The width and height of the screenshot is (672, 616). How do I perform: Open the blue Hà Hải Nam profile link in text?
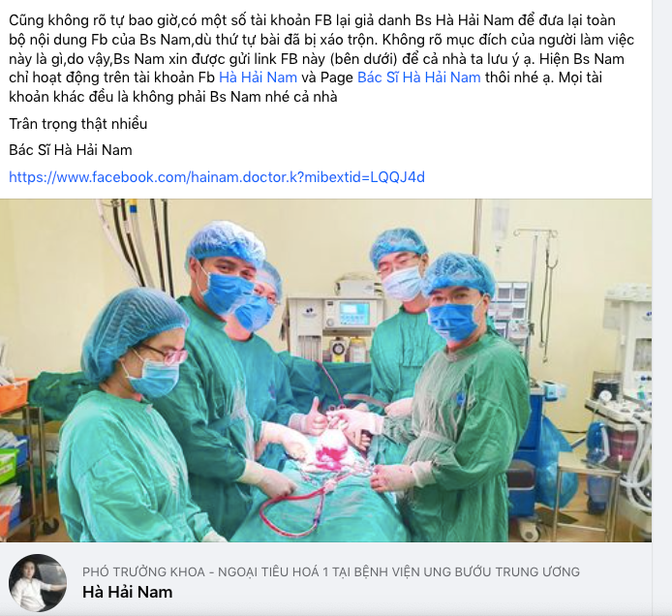coord(258,77)
